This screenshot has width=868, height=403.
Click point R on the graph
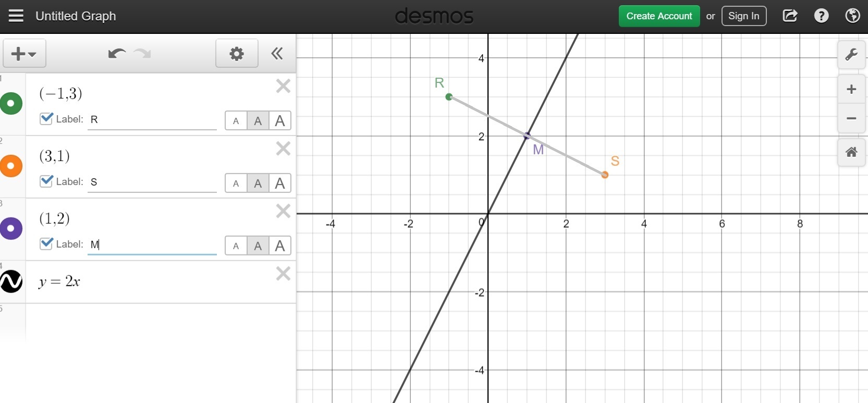pyautogui.click(x=449, y=97)
